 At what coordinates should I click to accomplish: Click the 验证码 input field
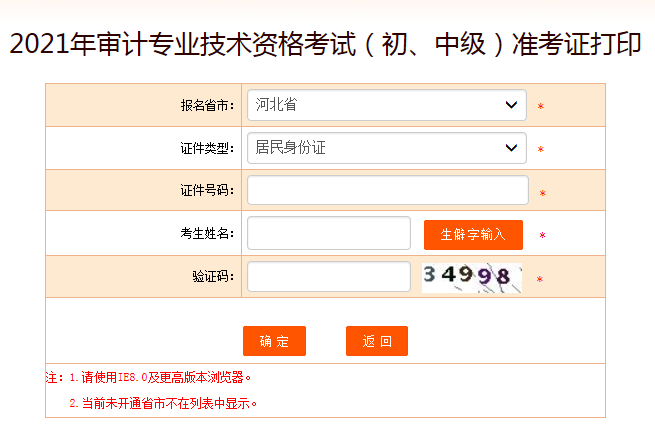coord(328,277)
